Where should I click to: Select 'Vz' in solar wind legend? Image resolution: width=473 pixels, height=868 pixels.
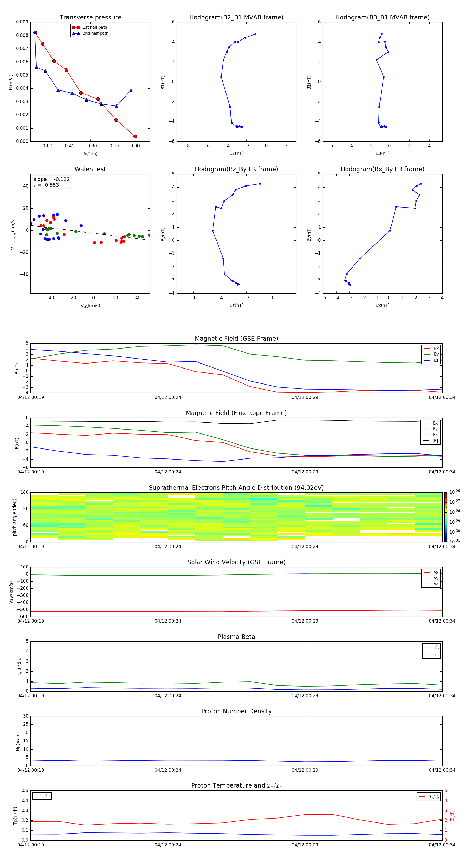431,584
